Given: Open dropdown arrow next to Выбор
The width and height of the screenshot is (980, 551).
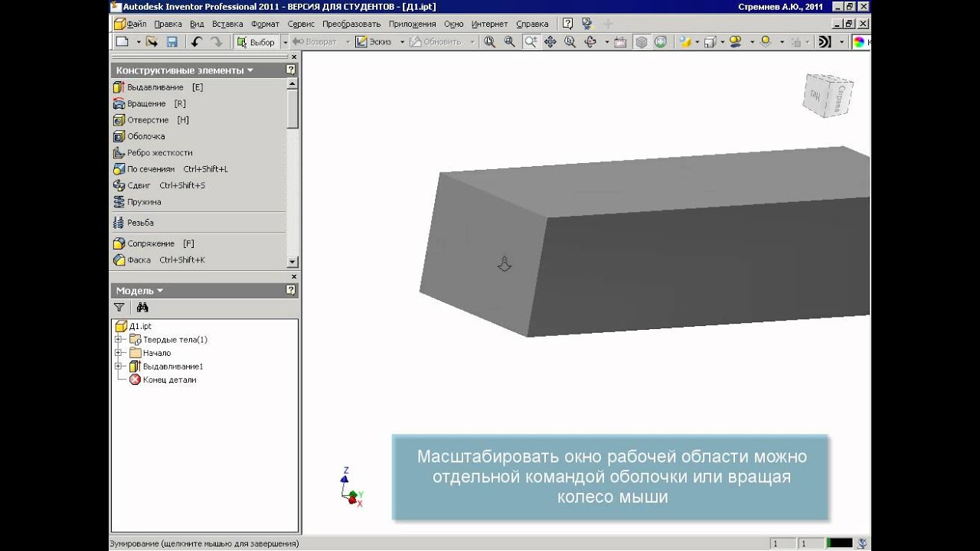Looking at the screenshot, I should click(284, 42).
